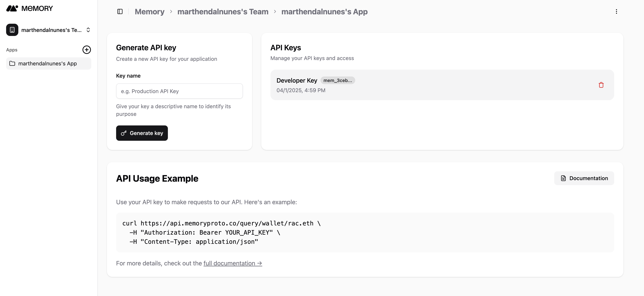Click the folder icon beside app name
644x296 pixels.
click(12, 63)
